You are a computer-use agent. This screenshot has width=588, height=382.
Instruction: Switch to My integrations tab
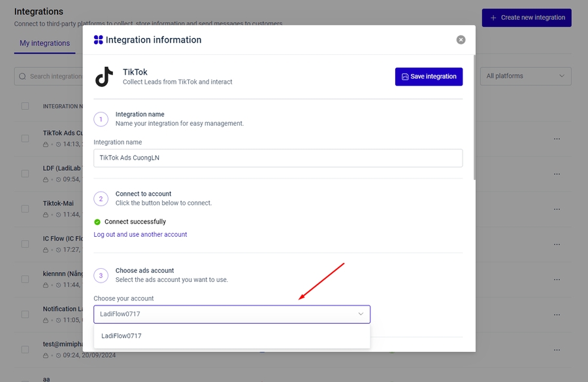click(x=44, y=43)
